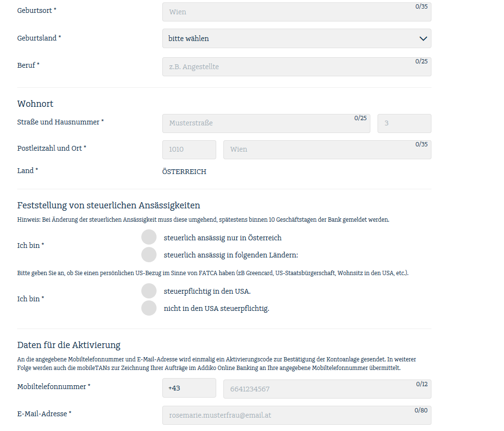The image size is (504, 431).
Task: Select the E-Mail-Adresse input field
Action: click(286, 415)
